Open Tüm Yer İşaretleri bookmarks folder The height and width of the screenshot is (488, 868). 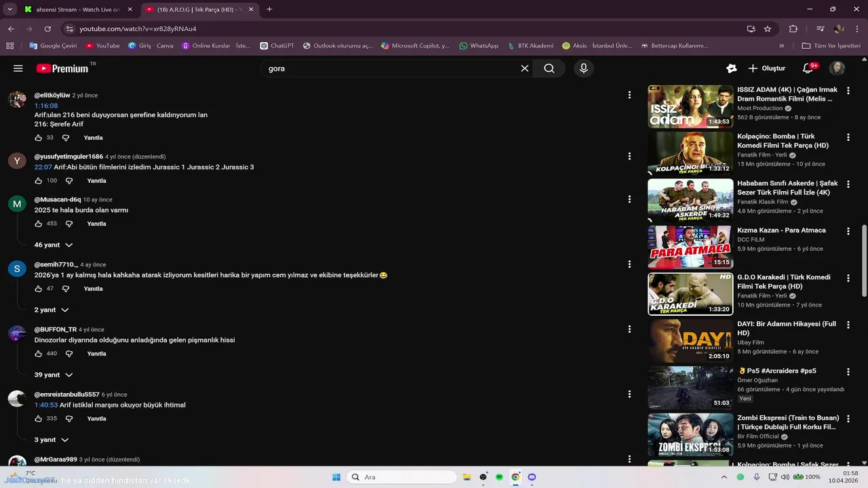coord(831,46)
